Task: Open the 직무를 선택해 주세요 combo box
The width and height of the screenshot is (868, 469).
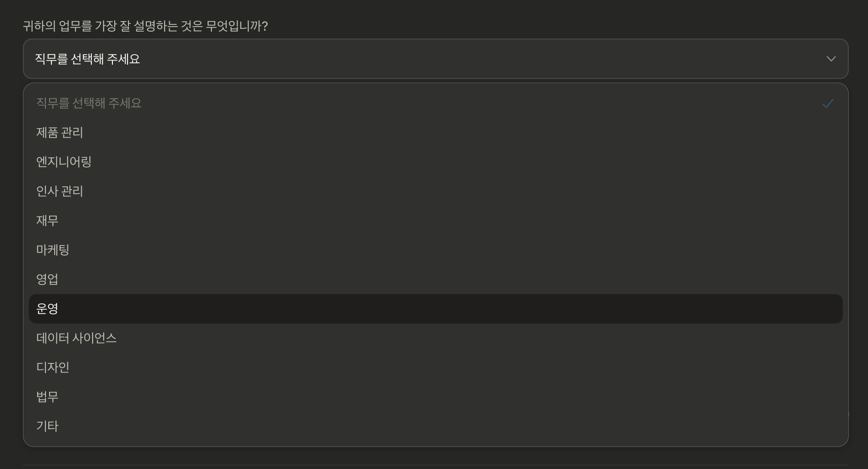Action: 435,59
